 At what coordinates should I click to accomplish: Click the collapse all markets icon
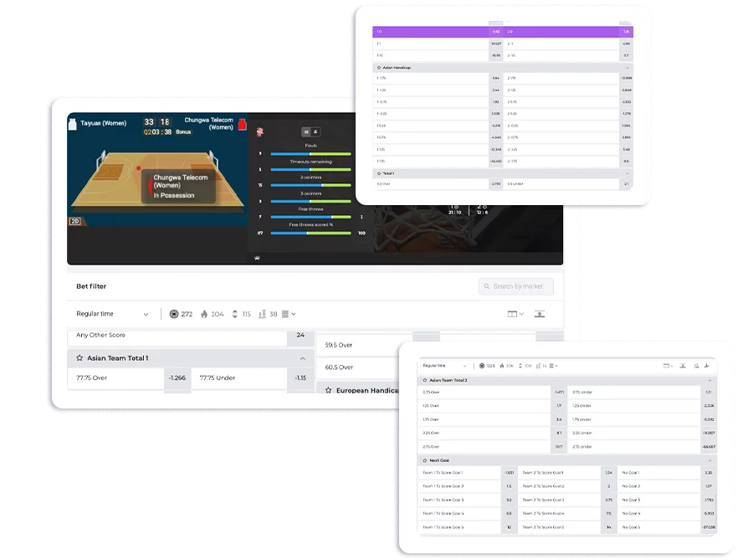point(539,314)
